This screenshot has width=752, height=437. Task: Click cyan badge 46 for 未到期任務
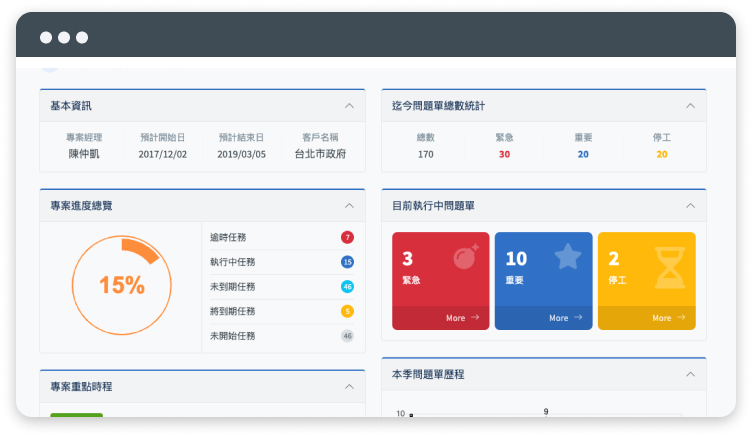point(347,287)
